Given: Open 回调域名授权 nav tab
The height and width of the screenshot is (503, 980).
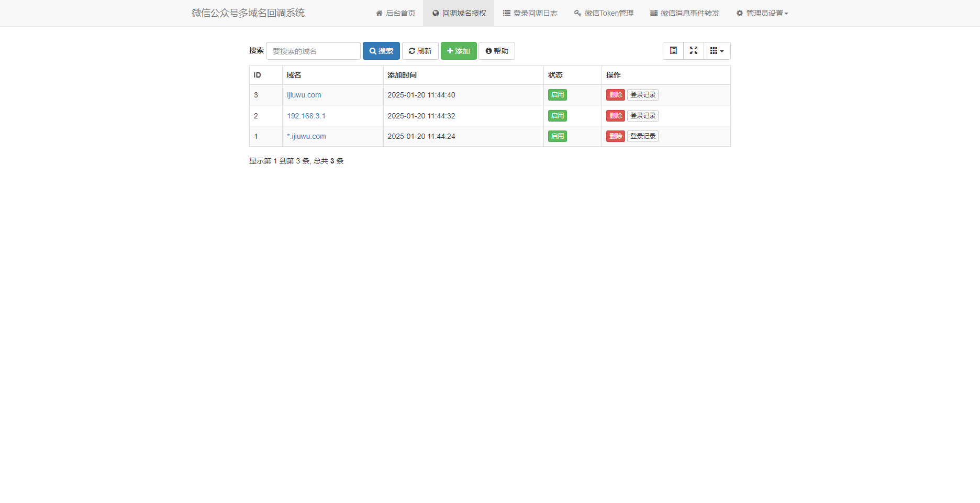Looking at the screenshot, I should (x=459, y=13).
